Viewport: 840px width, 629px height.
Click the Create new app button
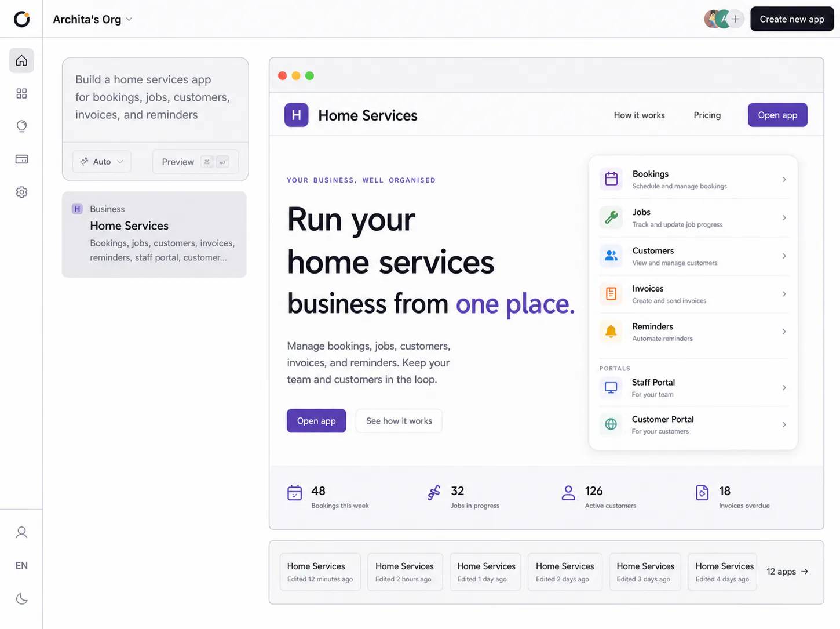coord(792,19)
